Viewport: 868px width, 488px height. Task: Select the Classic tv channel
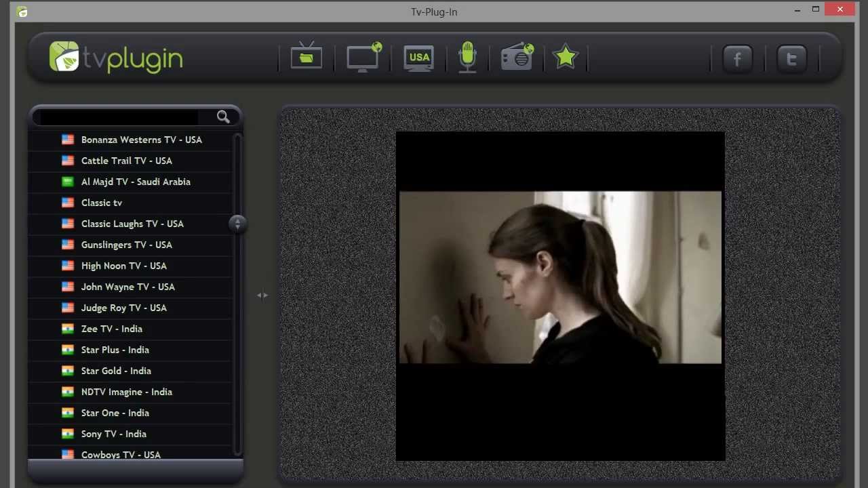pyautogui.click(x=131, y=203)
